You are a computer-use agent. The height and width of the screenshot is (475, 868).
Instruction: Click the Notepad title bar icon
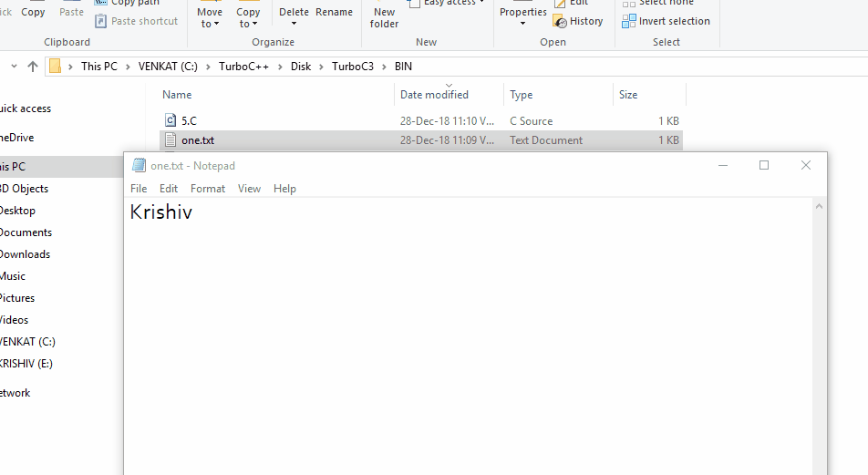tap(139, 166)
